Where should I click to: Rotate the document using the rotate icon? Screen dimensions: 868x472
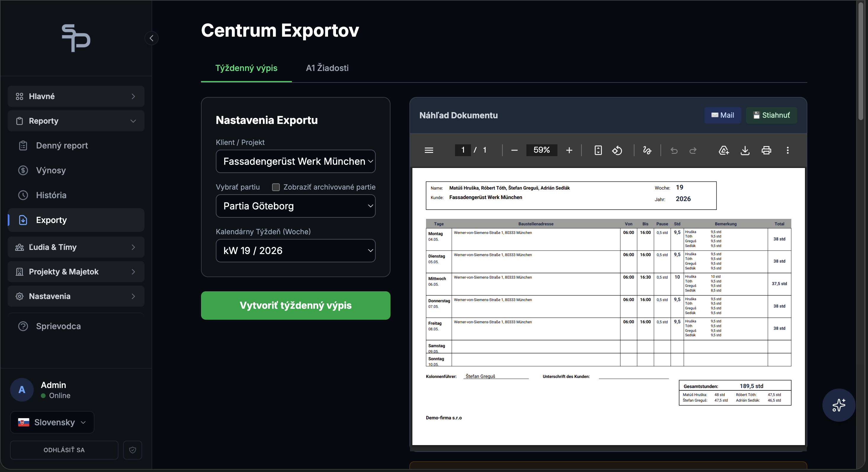617,150
